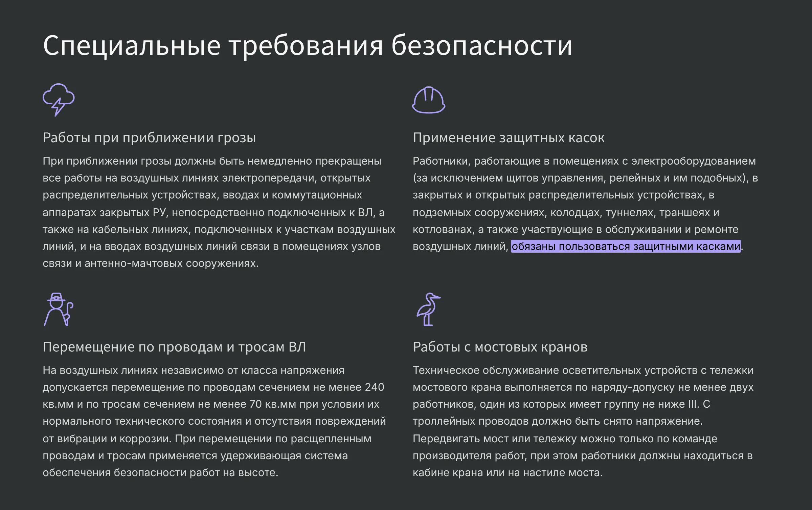The height and width of the screenshot is (510, 812).
Task: Click the person with cane icon
Action: 59,309
